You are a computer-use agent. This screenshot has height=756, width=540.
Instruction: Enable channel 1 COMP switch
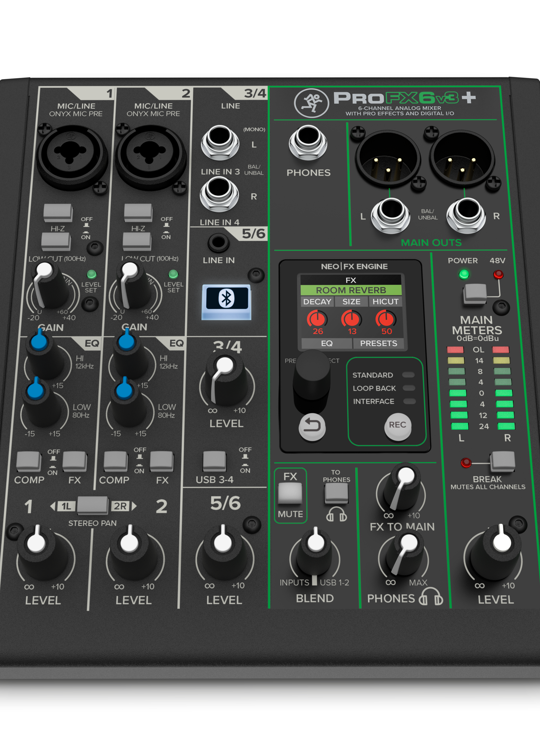click(x=28, y=462)
